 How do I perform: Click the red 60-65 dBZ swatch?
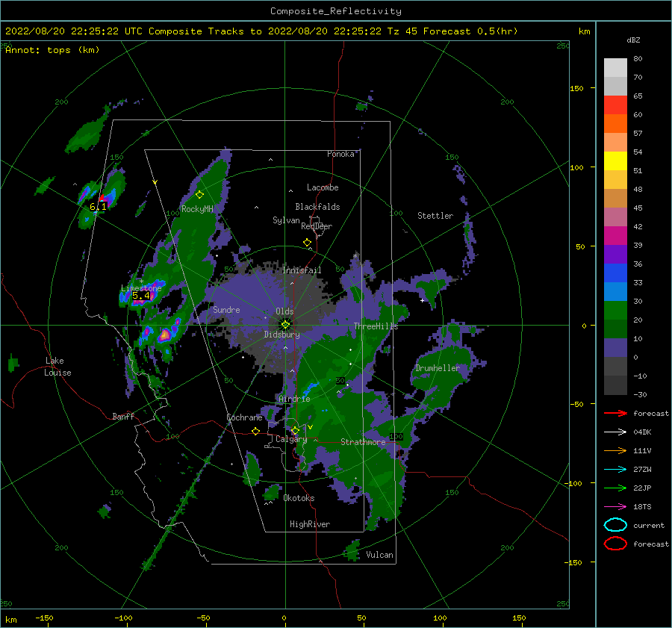pos(615,105)
